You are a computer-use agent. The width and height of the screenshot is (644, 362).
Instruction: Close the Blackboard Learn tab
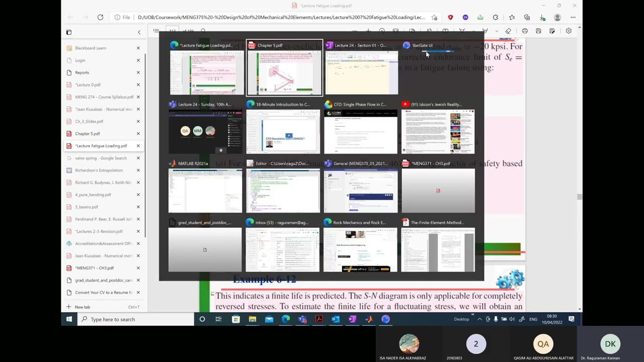coord(138,48)
